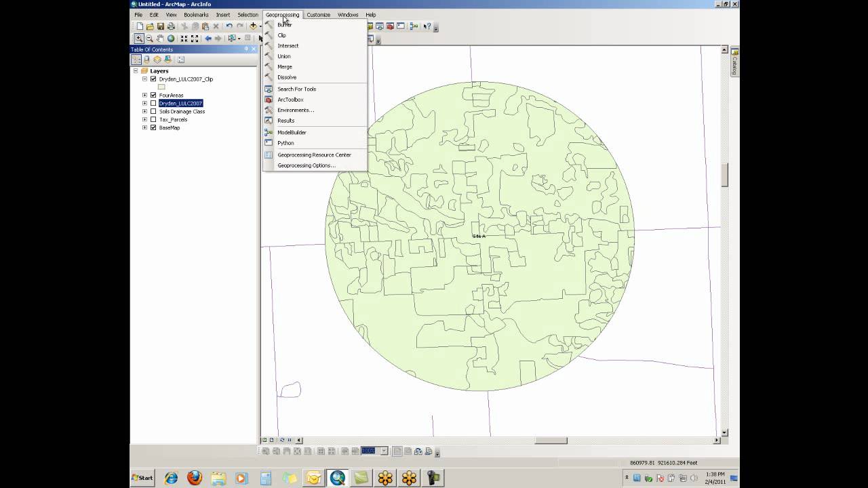
Task: Expand the Tax_Parcels layer
Action: click(144, 119)
